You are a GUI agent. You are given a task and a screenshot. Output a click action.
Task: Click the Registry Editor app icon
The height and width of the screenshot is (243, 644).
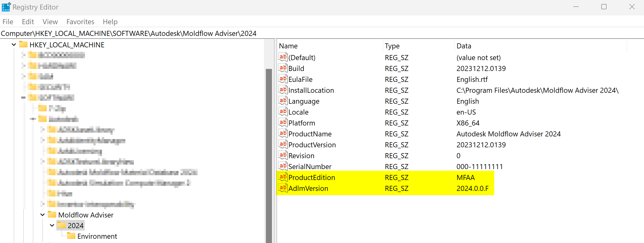point(6,7)
